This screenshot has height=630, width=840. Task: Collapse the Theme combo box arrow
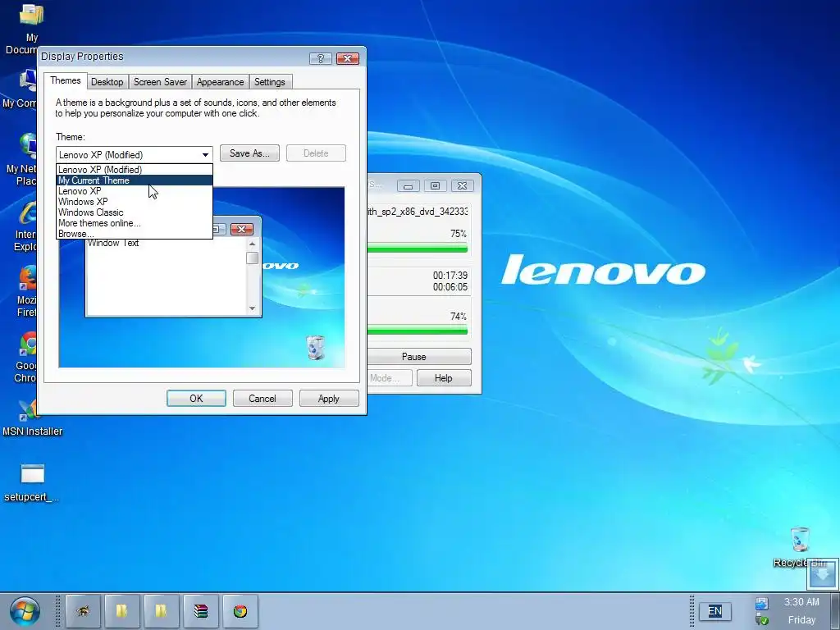tap(205, 155)
